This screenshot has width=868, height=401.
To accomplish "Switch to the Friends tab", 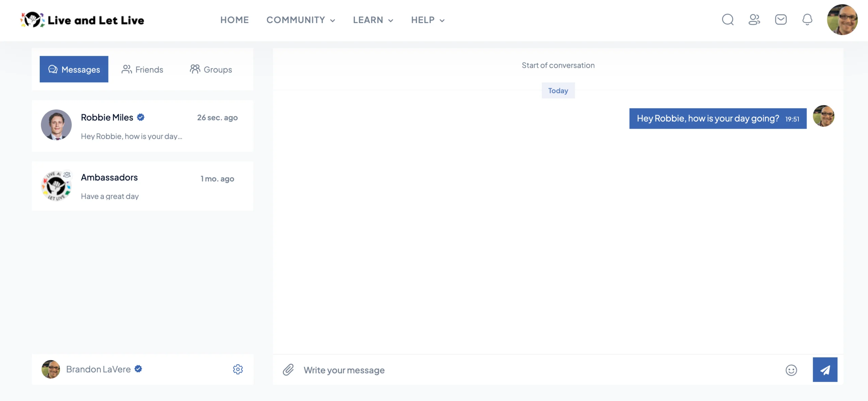I will click(x=142, y=69).
